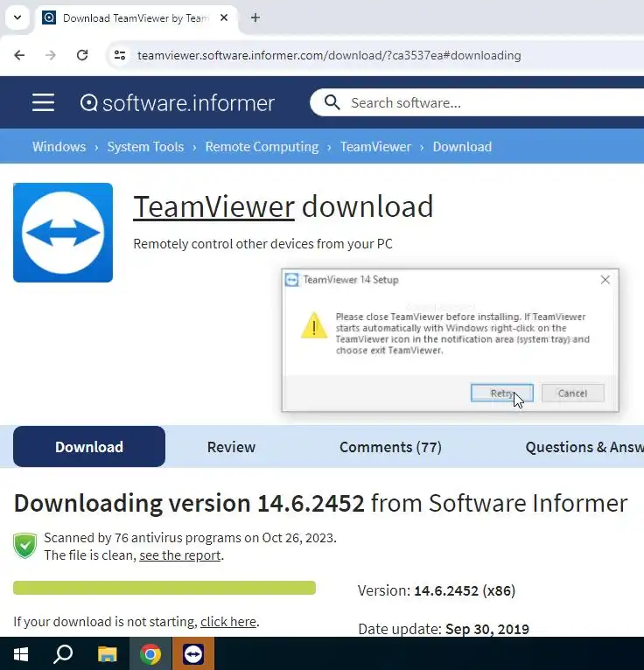
Task: Open the hamburger menu on Software Informer
Action: click(x=43, y=102)
